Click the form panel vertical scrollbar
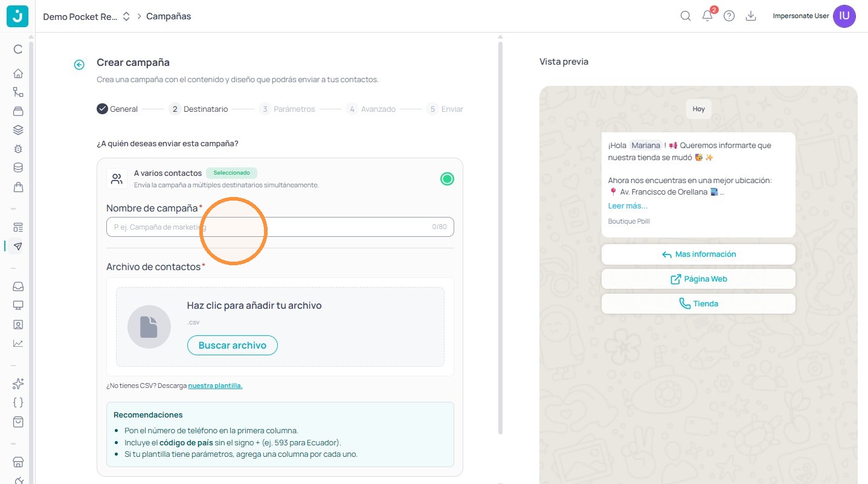 click(x=500, y=237)
